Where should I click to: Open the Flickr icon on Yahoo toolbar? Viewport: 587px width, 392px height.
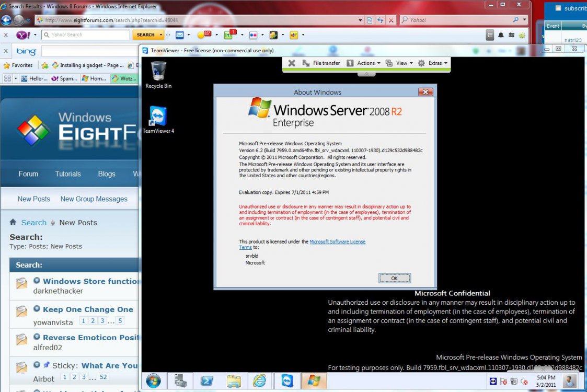point(254,35)
